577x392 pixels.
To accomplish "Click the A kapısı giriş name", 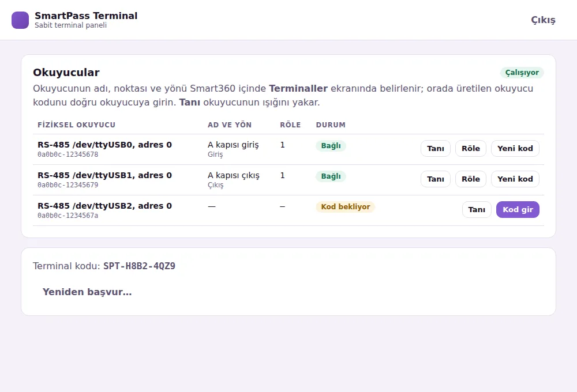I will (233, 145).
